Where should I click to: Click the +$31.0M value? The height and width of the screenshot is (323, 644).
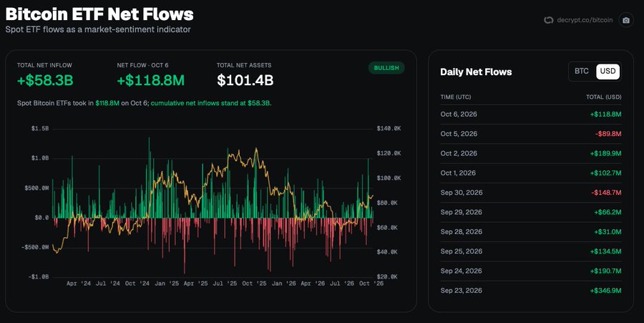[608, 232]
